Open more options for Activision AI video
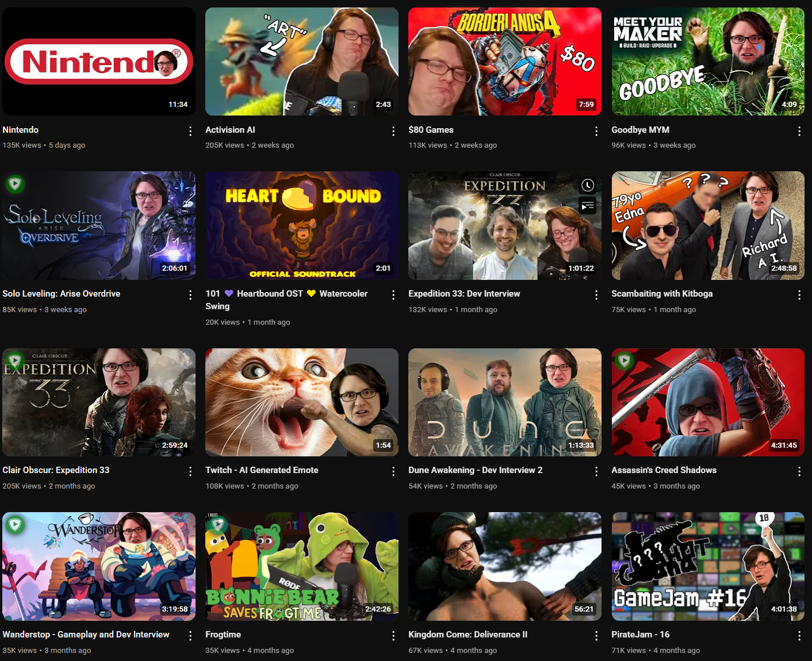 click(x=393, y=131)
